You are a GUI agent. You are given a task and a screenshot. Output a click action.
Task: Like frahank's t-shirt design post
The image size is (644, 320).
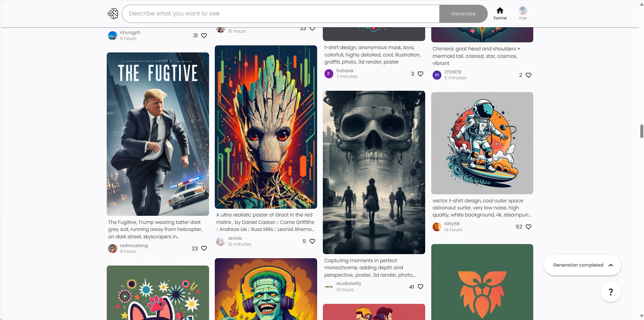(x=420, y=74)
